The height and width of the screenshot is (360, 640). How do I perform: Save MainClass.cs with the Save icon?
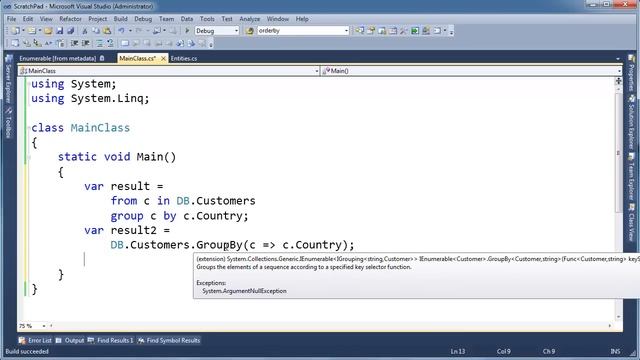(x=60, y=31)
